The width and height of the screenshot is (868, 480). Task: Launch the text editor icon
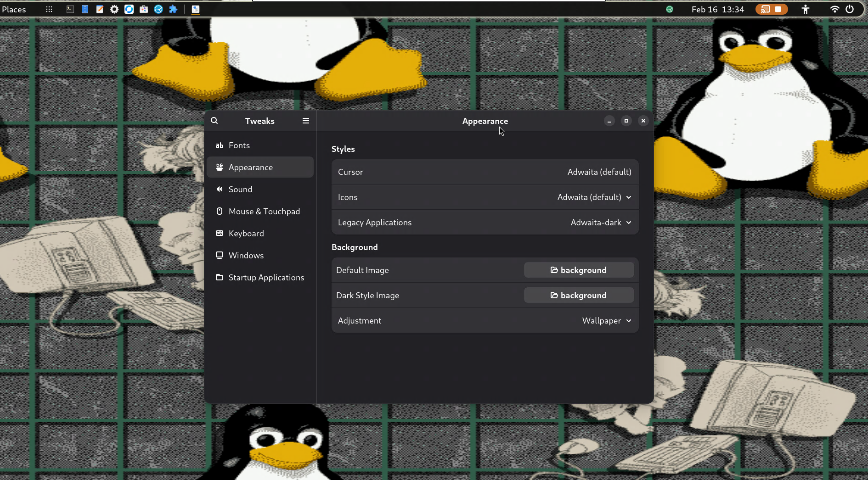[x=100, y=9]
